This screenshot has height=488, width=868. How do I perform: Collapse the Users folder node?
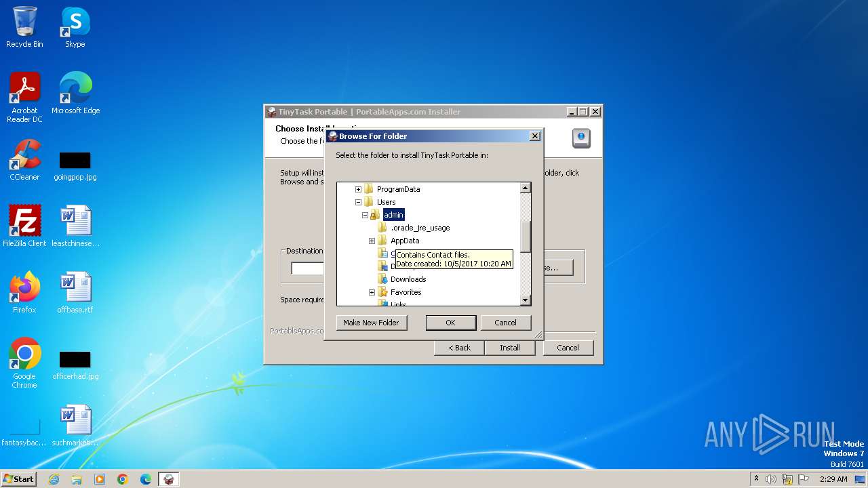[358, 202]
